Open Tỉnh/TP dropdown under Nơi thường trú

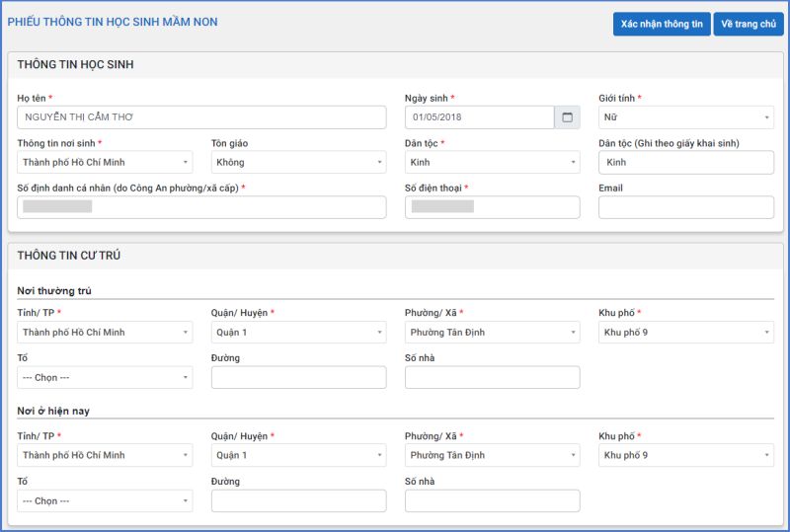[105, 333]
